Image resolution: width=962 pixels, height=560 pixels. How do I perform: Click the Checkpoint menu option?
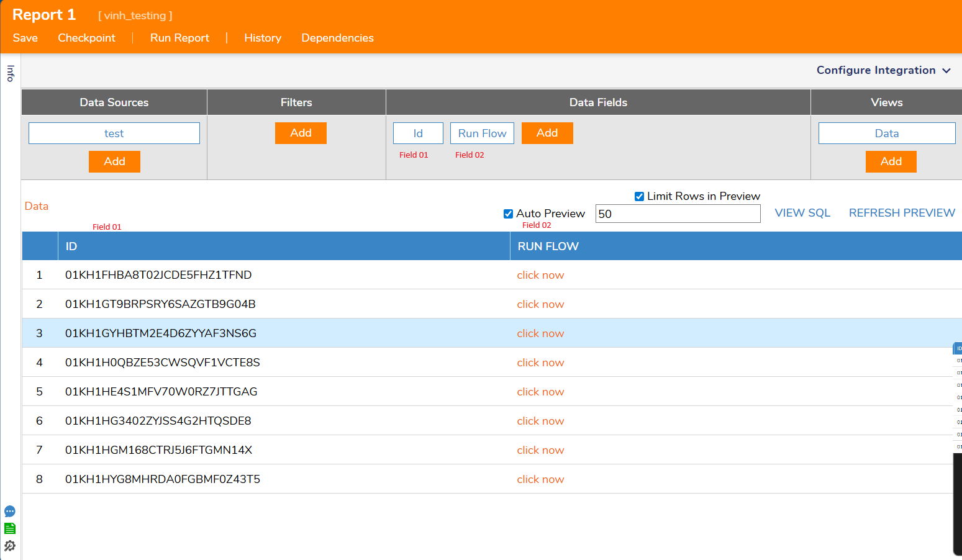tap(86, 38)
